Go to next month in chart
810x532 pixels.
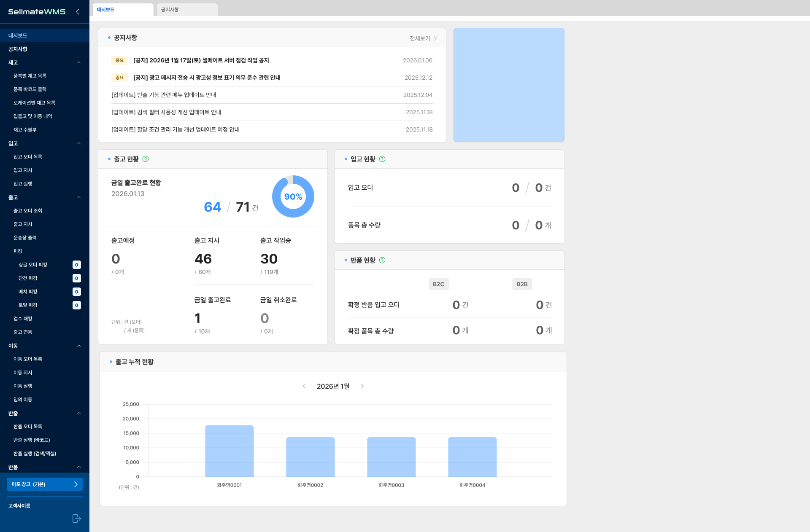[x=362, y=386]
